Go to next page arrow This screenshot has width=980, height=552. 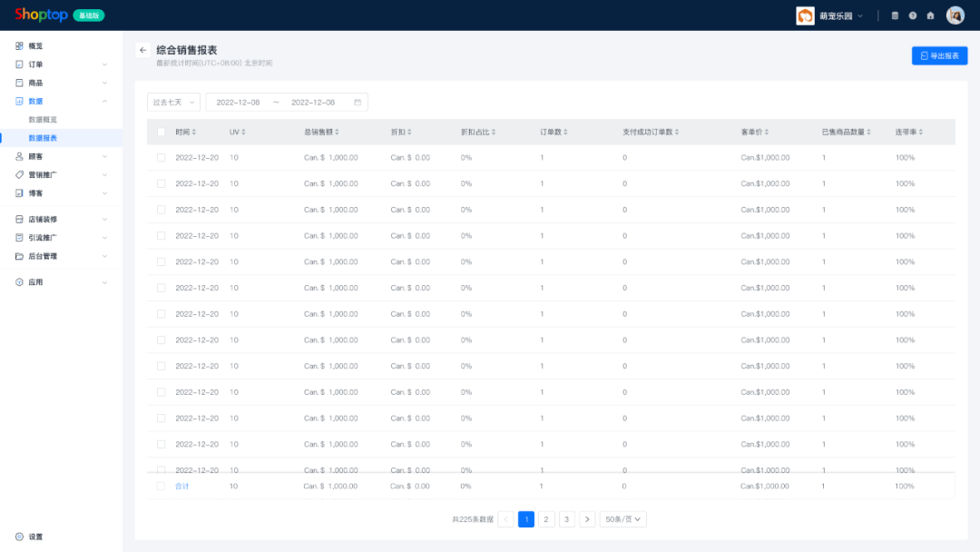(x=587, y=519)
